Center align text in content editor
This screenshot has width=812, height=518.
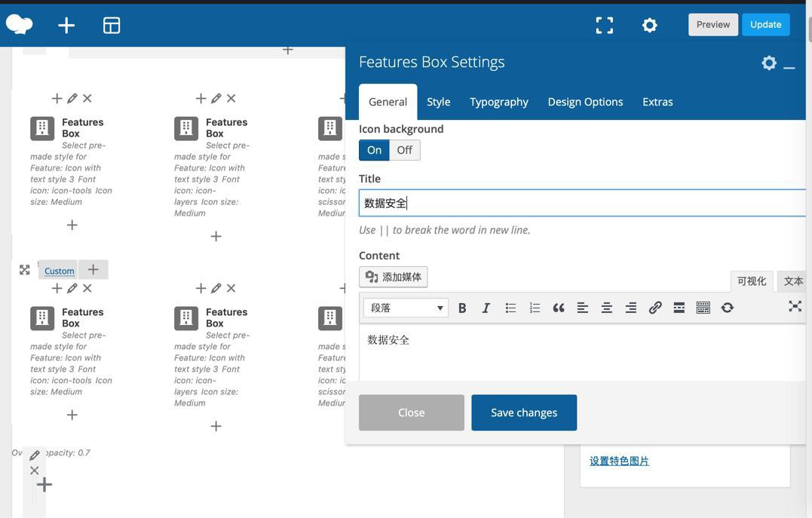(606, 308)
